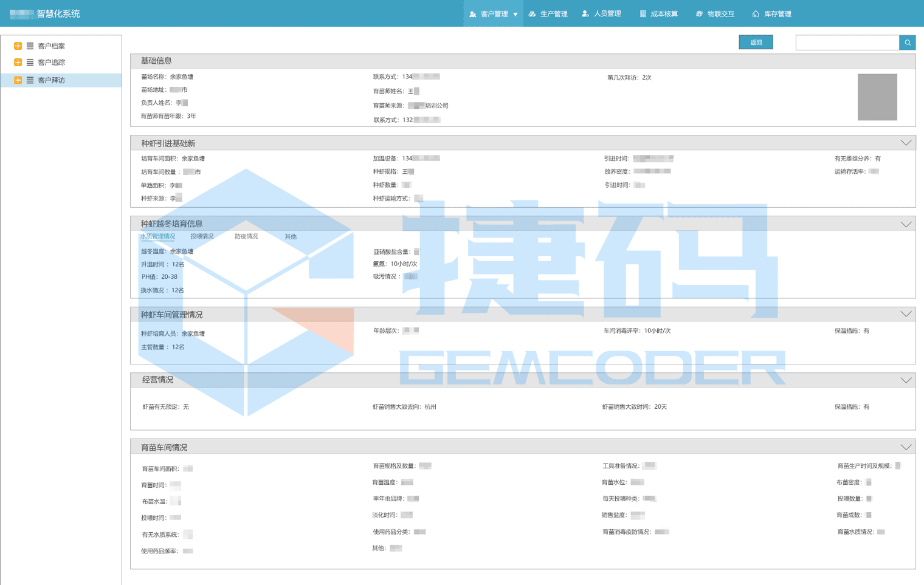Expand the 客户档案 tree node plus icon

click(18, 46)
